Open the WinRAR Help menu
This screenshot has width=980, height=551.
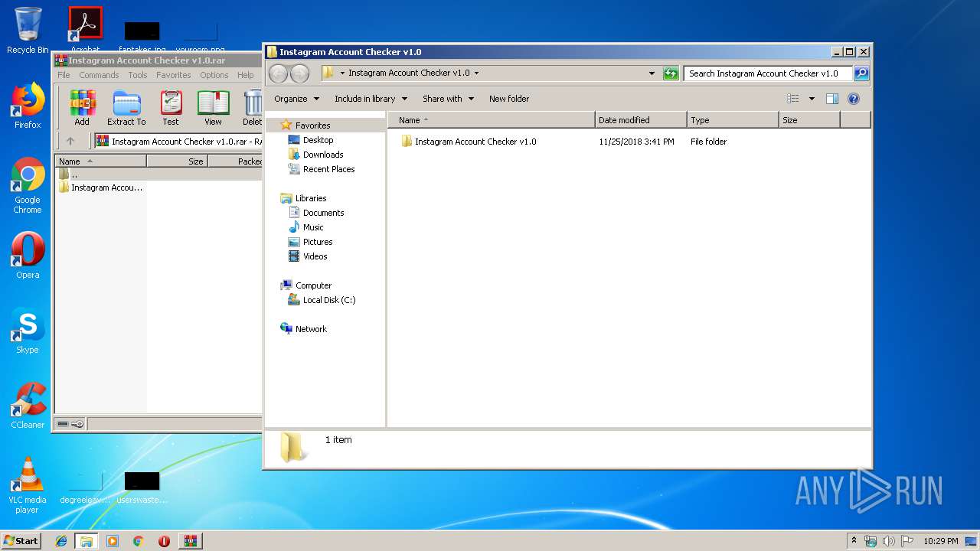coord(246,75)
